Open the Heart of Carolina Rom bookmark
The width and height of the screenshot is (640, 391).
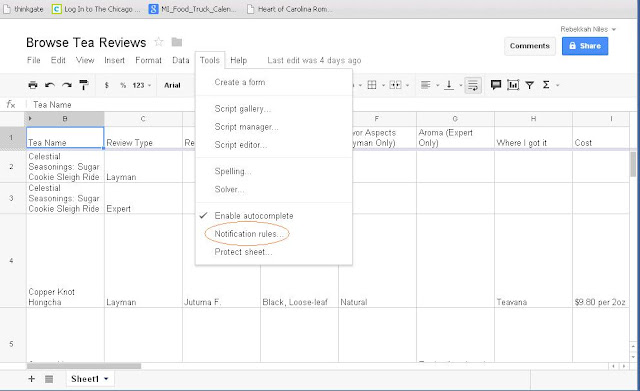(x=289, y=9)
